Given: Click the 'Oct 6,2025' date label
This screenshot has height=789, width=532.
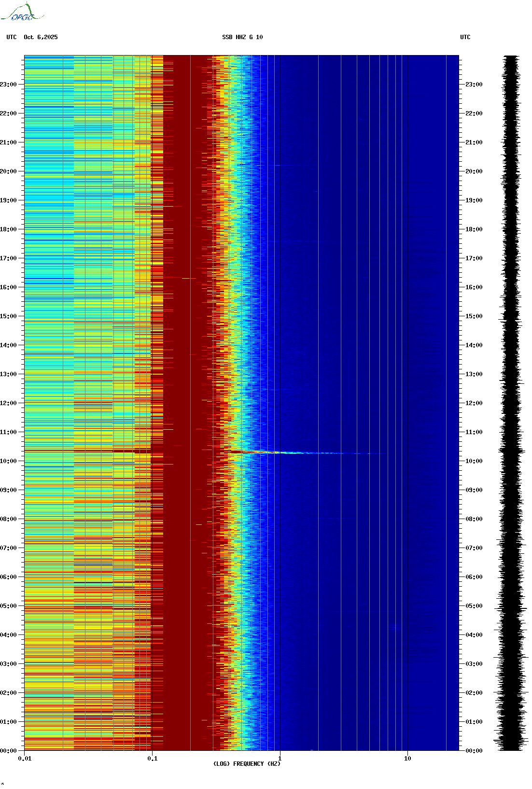Looking at the screenshot, I should click(x=41, y=37).
